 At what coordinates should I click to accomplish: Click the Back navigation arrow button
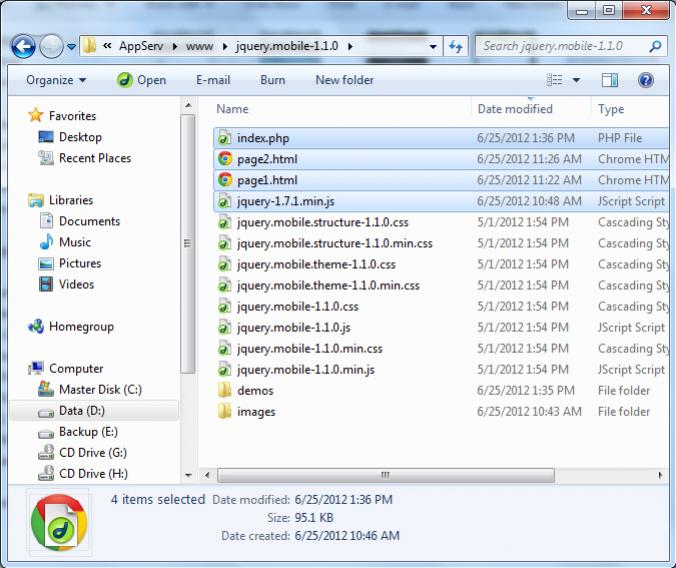23,46
